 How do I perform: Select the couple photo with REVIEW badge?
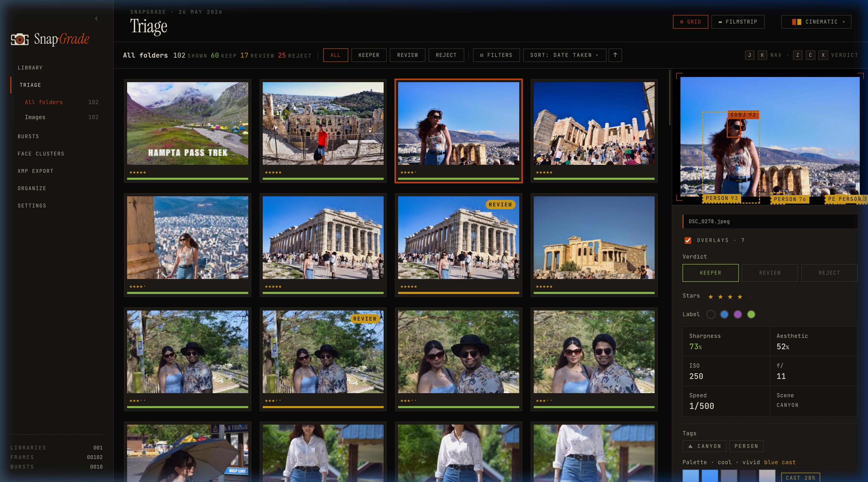pyautogui.click(x=323, y=352)
